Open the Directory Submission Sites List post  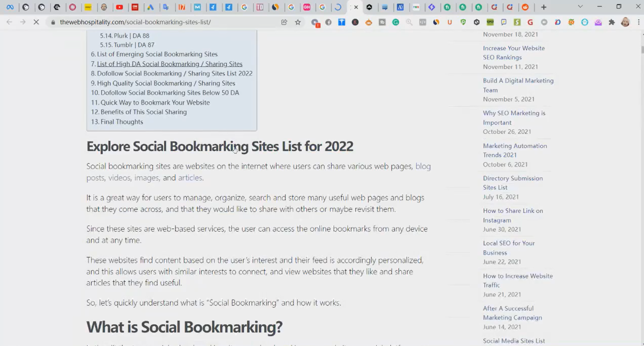512,183
